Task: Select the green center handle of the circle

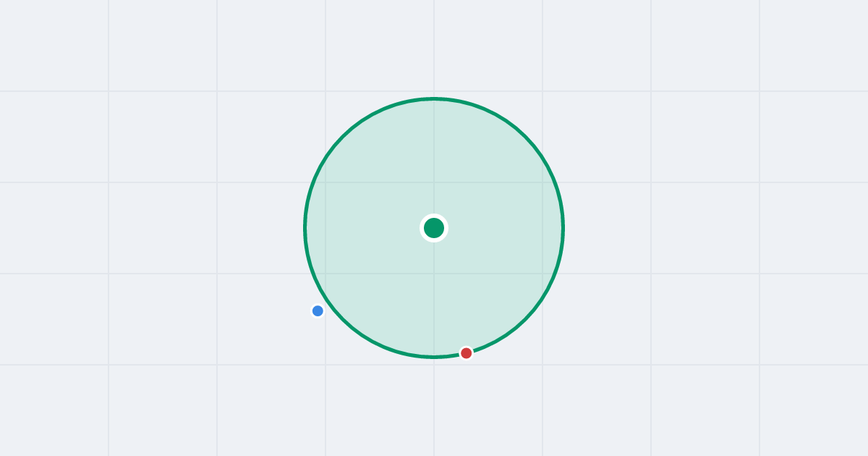Action: pos(434,228)
